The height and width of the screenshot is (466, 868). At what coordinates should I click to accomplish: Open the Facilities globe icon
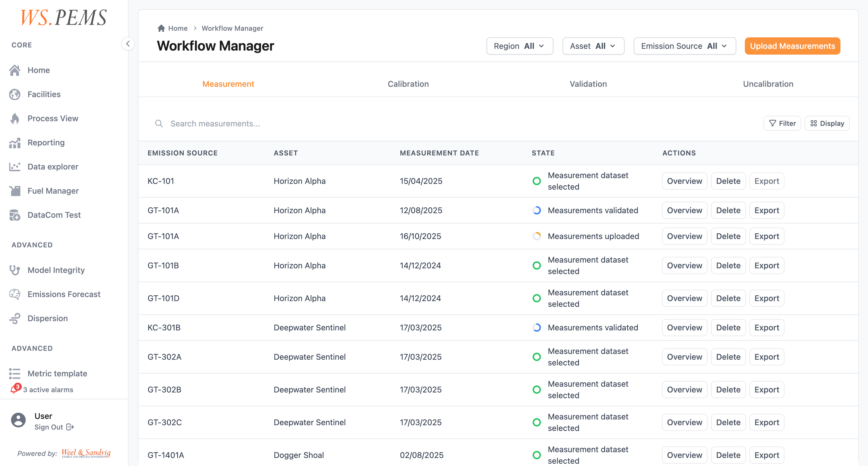click(15, 95)
